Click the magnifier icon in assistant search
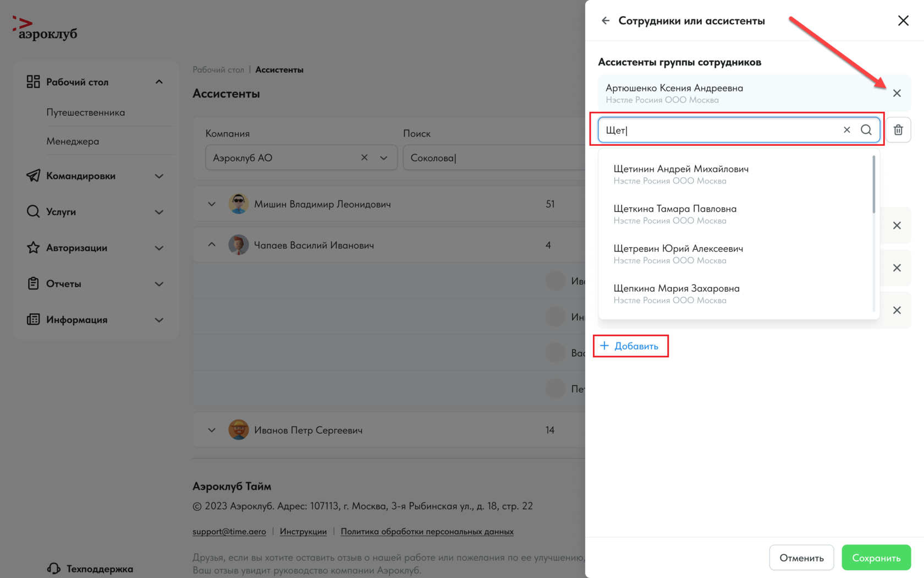The image size is (924, 578). pyautogui.click(x=866, y=130)
